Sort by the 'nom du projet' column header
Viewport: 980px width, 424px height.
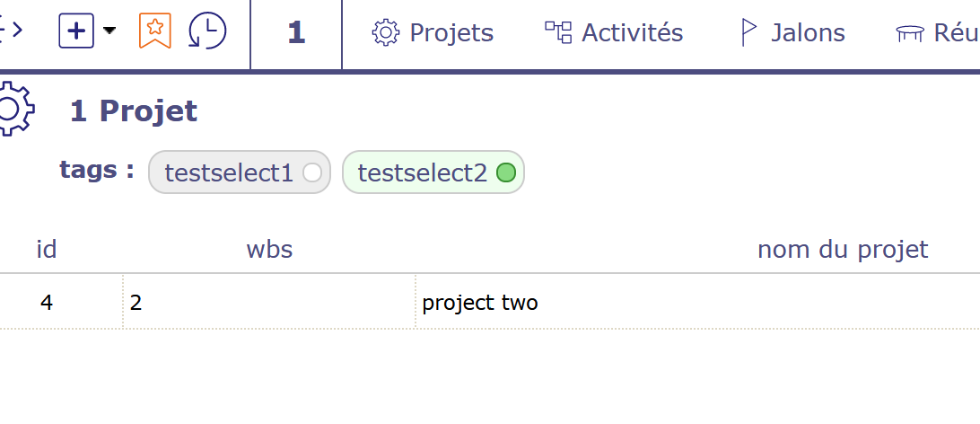842,249
